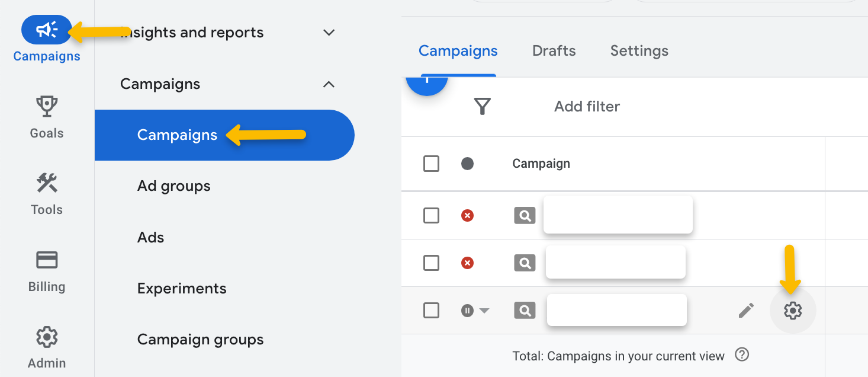Open Tools via wrench icon
868x377 pixels.
tap(47, 184)
